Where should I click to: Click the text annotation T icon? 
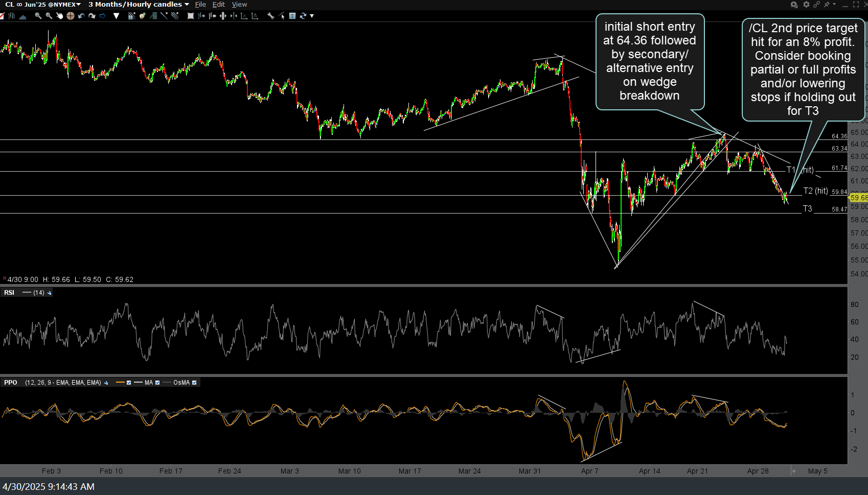292,16
